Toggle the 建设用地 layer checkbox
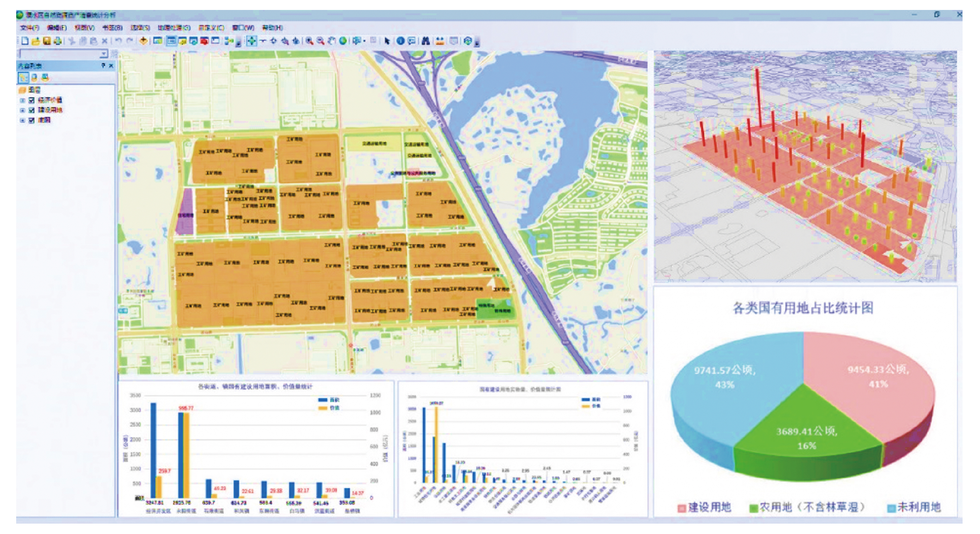Image resolution: width=980 pixels, height=534 pixels. pos(32,110)
